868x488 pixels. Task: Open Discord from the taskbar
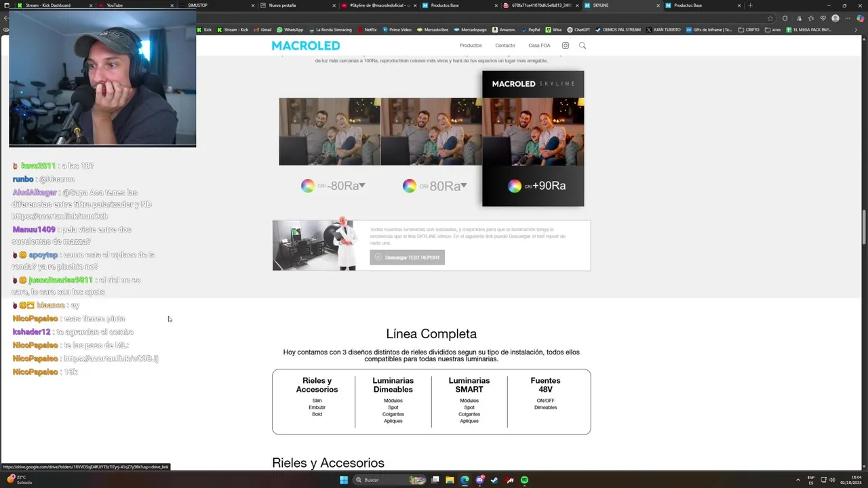pyautogui.click(x=480, y=480)
